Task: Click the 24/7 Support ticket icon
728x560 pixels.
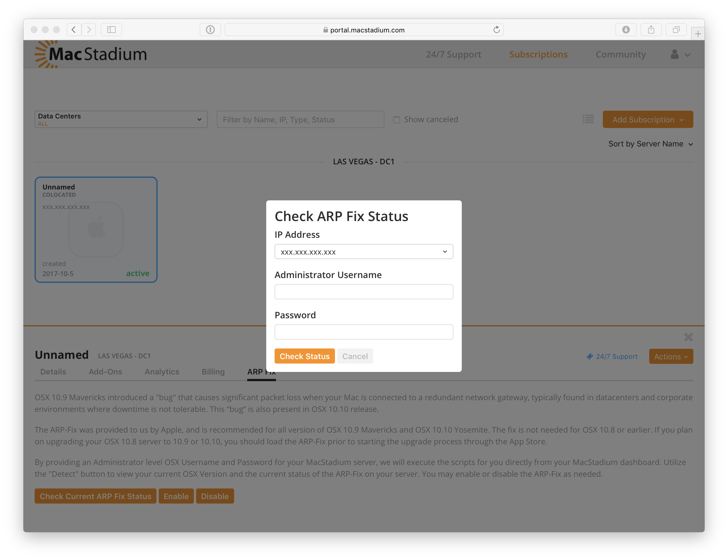Action: (x=590, y=356)
